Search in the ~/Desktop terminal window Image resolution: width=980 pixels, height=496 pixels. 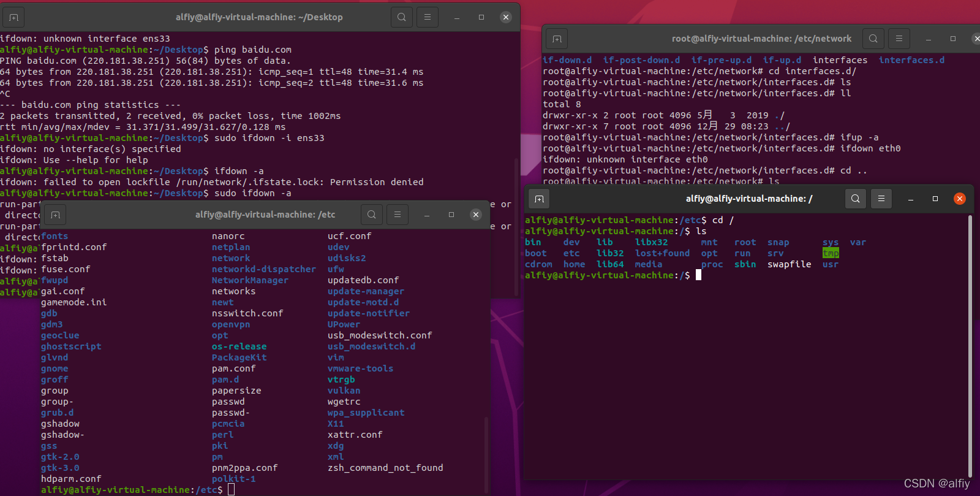click(x=401, y=17)
